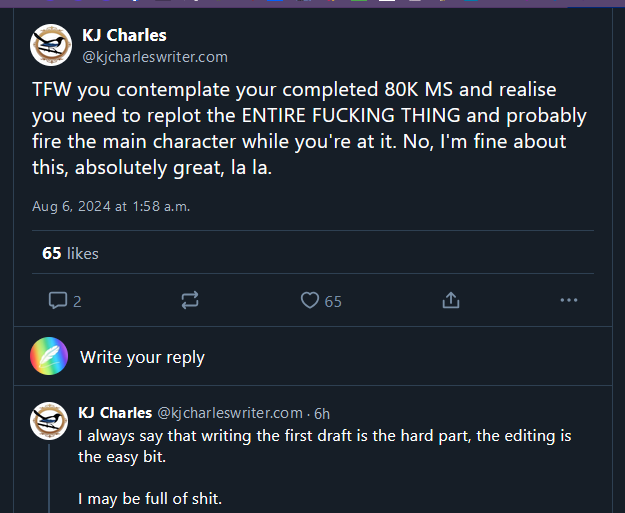Click the reply count number 2
Image resolution: width=625 pixels, height=513 pixels.
click(x=77, y=301)
